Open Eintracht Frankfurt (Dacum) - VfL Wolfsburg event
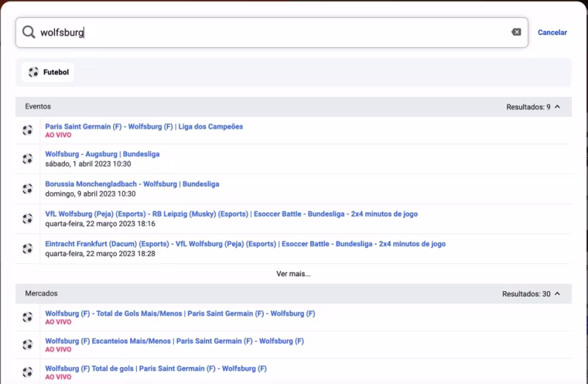The image size is (588, 384). coord(245,244)
